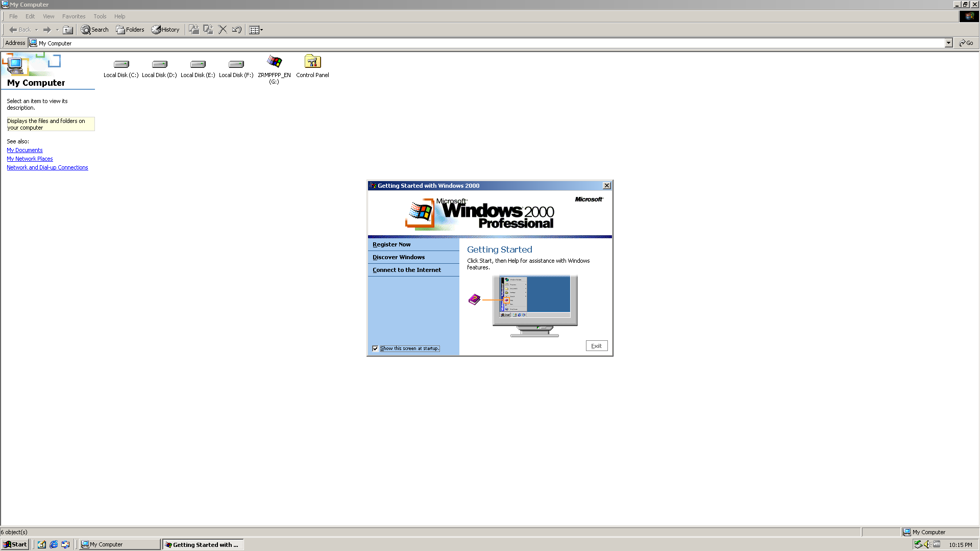Click the Back toolbar button
980x551 pixels.
[x=20, y=30]
